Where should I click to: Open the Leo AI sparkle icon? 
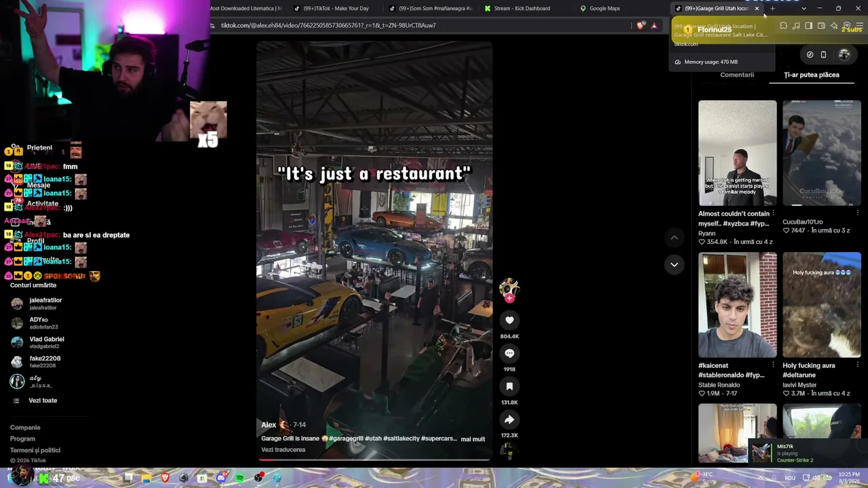click(834, 26)
